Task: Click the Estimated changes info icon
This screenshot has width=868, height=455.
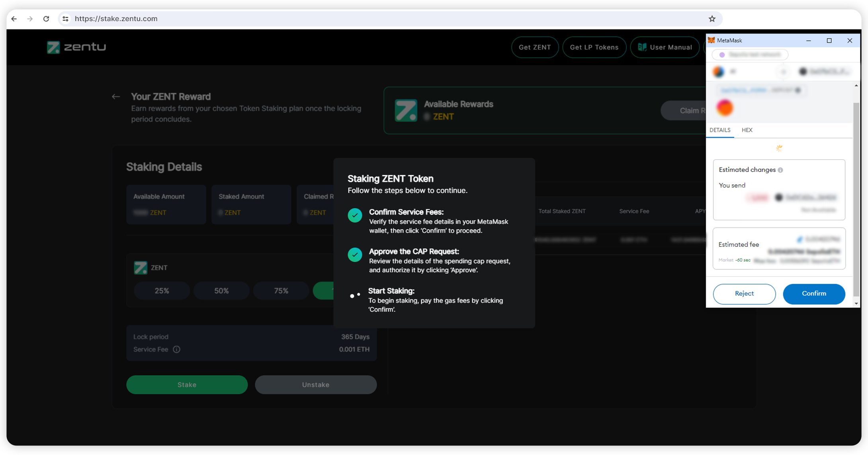Action: 780,170
